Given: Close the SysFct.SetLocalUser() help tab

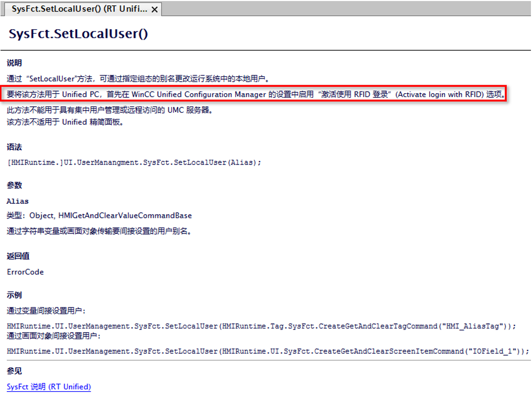Looking at the screenshot, I should click(x=154, y=9).
